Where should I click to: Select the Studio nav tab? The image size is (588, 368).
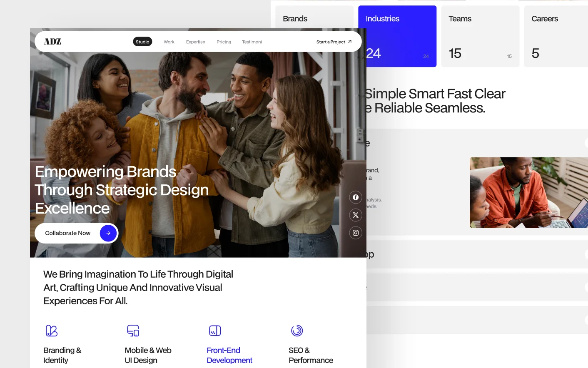click(x=142, y=42)
